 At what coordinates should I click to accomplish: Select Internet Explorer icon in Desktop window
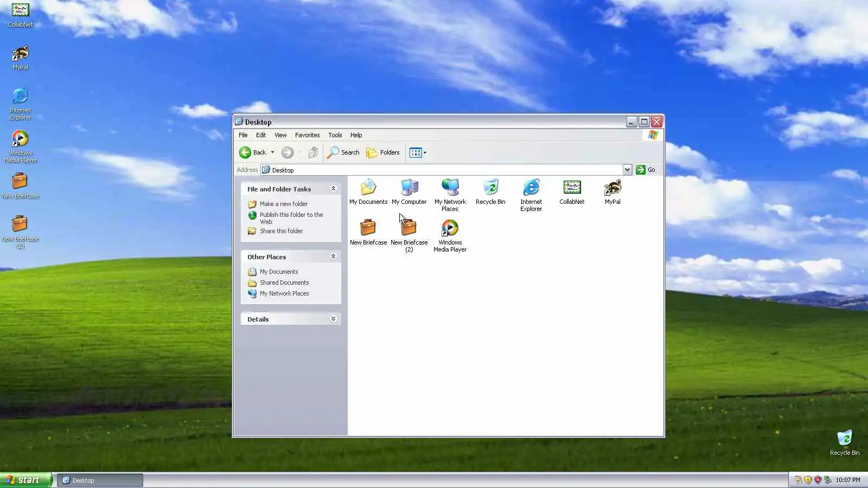(x=531, y=195)
